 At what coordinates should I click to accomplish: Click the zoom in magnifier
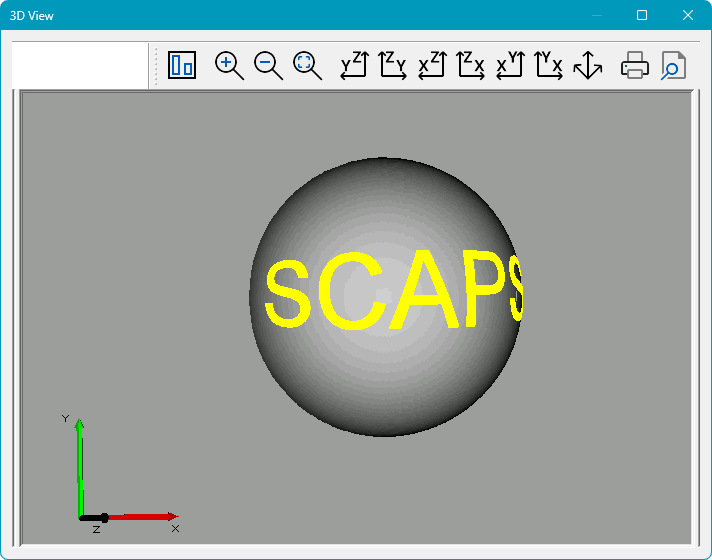229,65
